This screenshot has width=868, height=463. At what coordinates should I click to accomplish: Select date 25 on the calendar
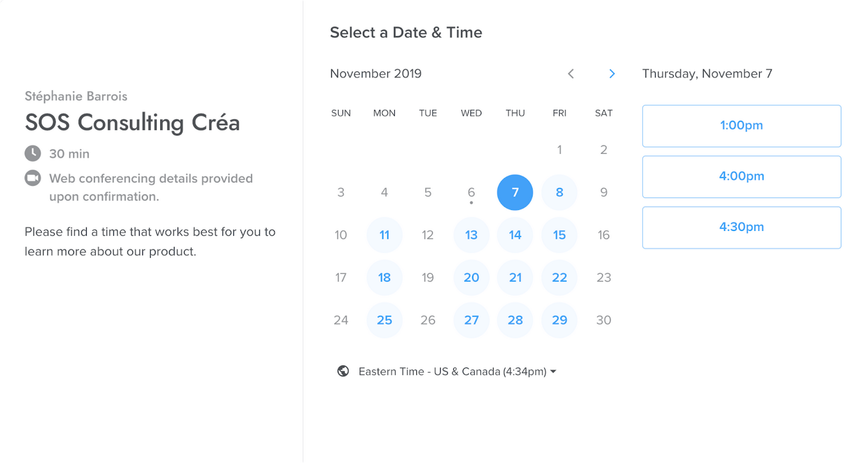coord(385,320)
